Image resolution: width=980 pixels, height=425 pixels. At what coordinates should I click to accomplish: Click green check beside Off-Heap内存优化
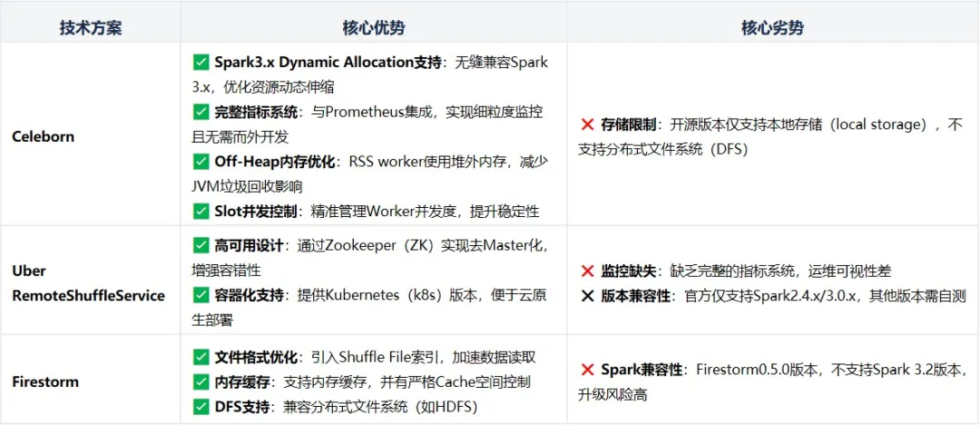click(x=200, y=163)
